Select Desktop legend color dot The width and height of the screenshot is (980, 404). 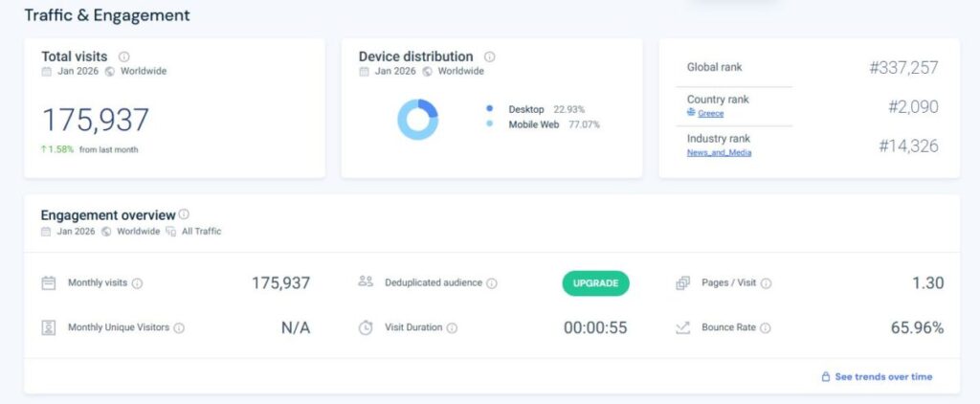[489, 109]
